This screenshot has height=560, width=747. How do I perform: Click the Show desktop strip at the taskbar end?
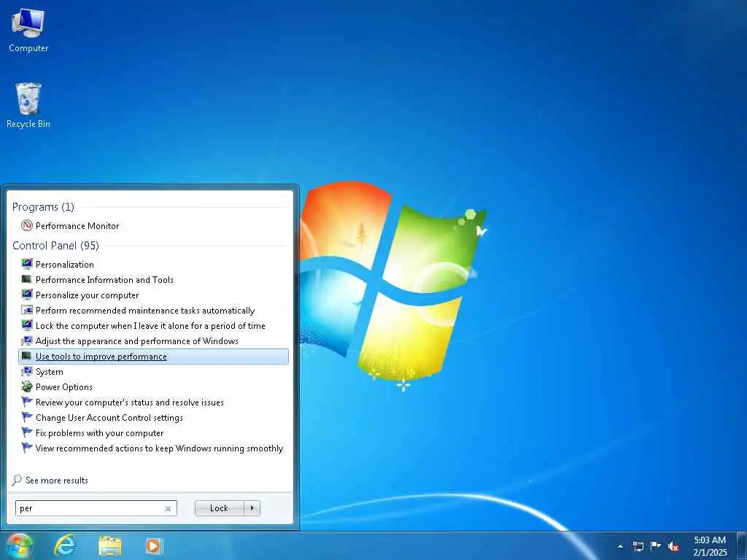tap(742, 546)
